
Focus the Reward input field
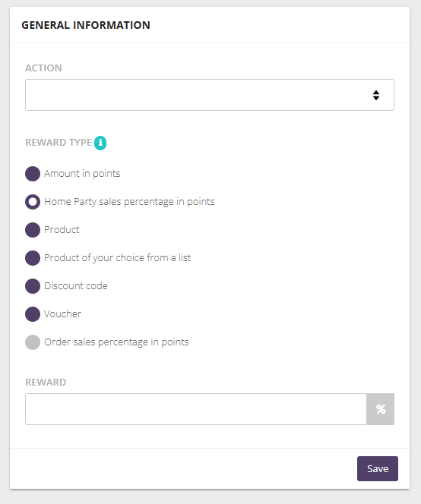pyautogui.click(x=196, y=409)
